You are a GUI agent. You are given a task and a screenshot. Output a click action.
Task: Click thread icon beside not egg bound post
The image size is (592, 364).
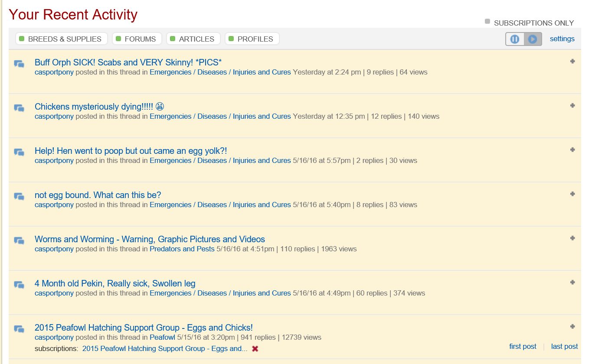tap(19, 197)
